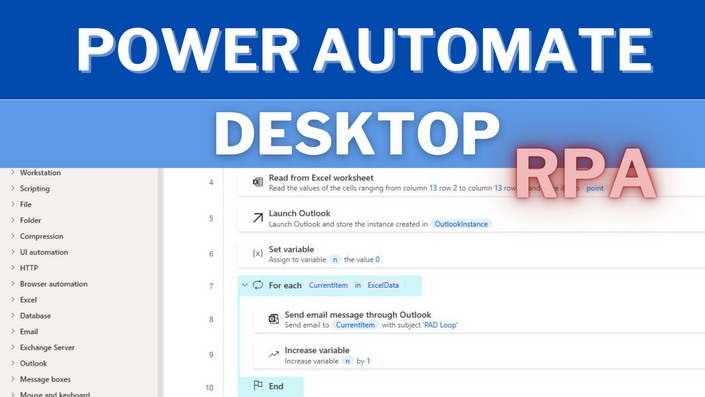
Task: Click line number 10
Action: [x=210, y=388]
